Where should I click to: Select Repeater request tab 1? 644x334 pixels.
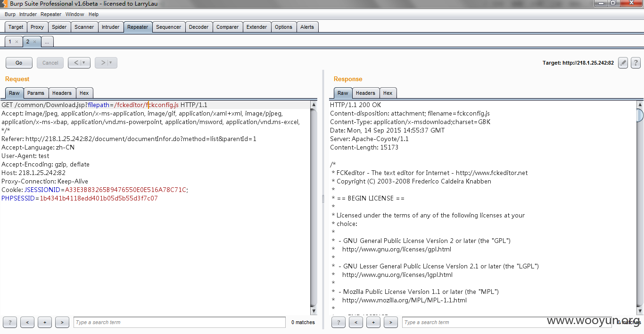pos(9,42)
